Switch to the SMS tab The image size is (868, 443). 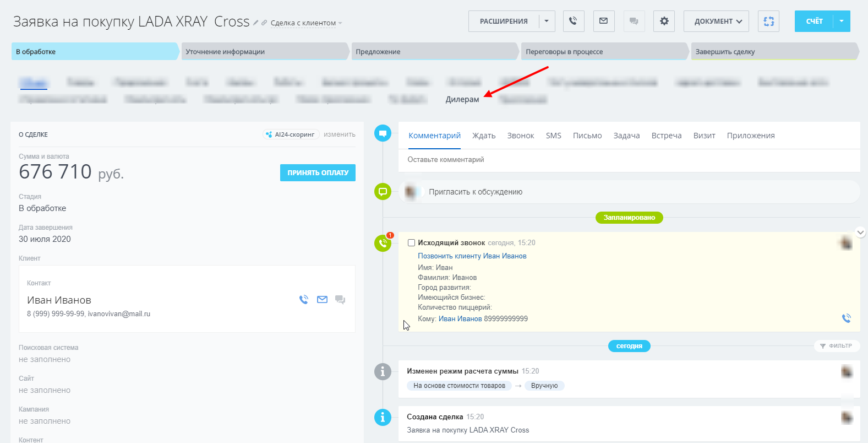(x=554, y=136)
